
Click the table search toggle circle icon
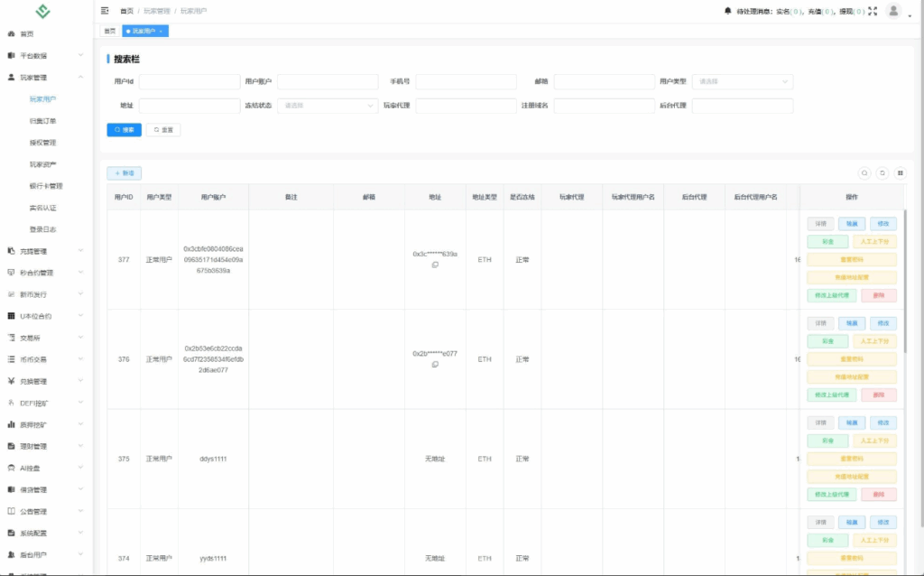(864, 172)
